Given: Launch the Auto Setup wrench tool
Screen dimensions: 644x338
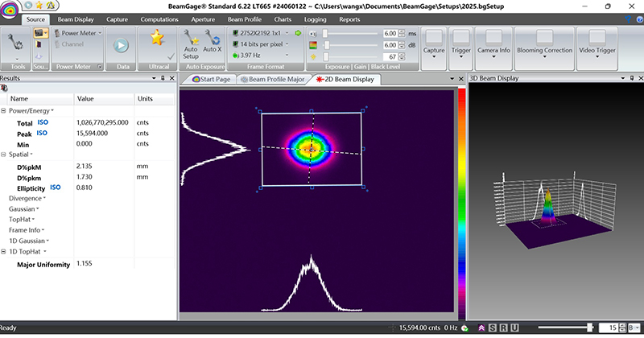Looking at the screenshot, I should point(191,44).
